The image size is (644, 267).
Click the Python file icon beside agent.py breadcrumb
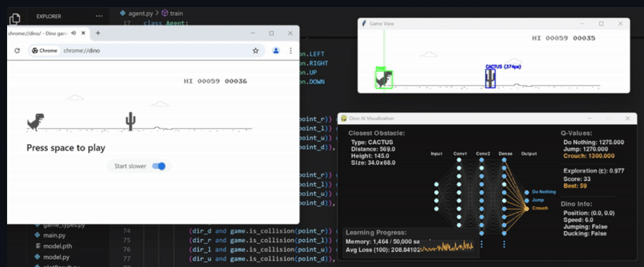click(122, 13)
